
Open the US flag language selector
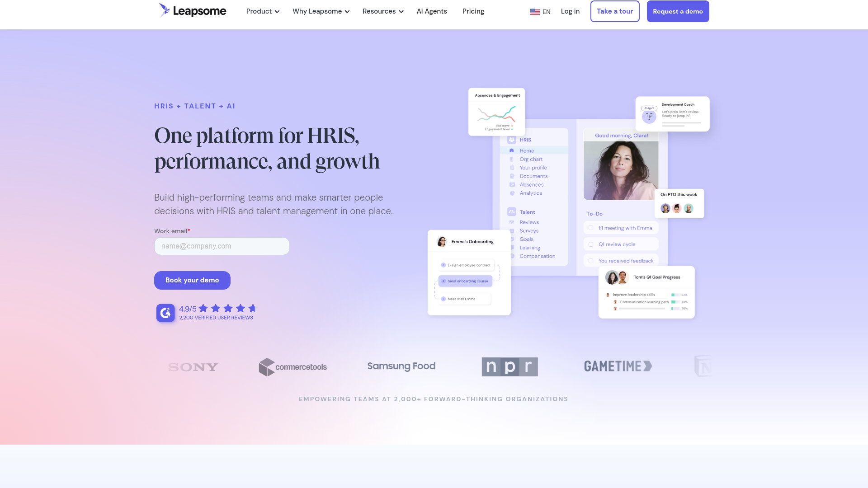coord(540,12)
